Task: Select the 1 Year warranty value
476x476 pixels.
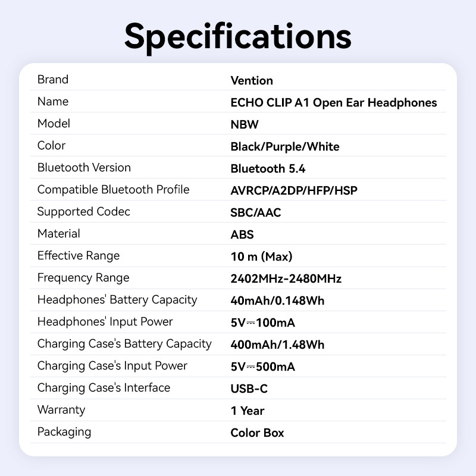Action: [x=248, y=411]
